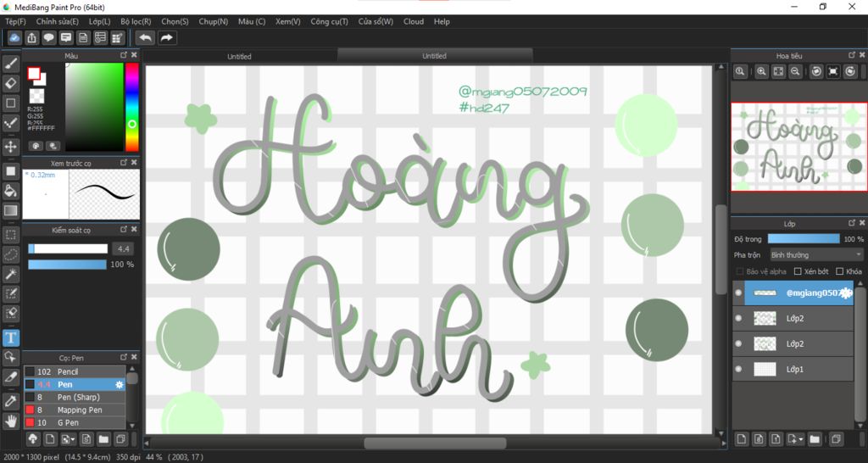Click the share/export icon in toolbar

[x=32, y=37]
